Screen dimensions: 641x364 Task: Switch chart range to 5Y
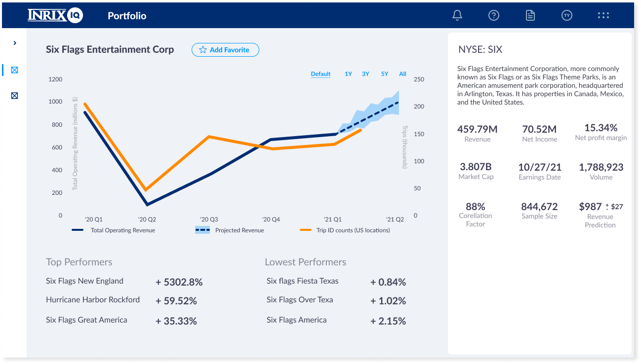coord(385,74)
